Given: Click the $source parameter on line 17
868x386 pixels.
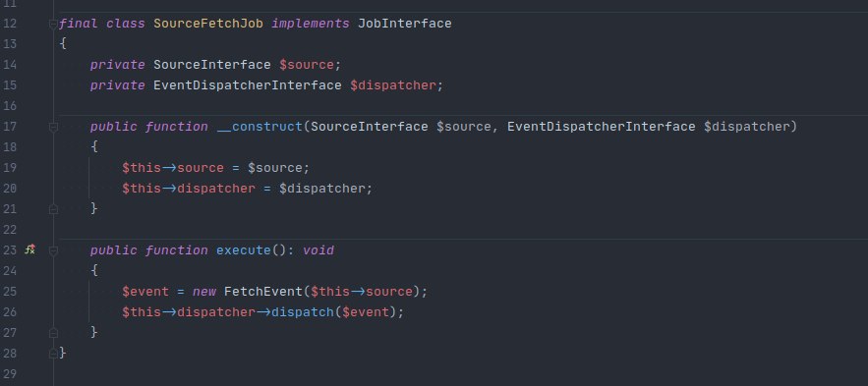Looking at the screenshot, I should coord(464,127).
